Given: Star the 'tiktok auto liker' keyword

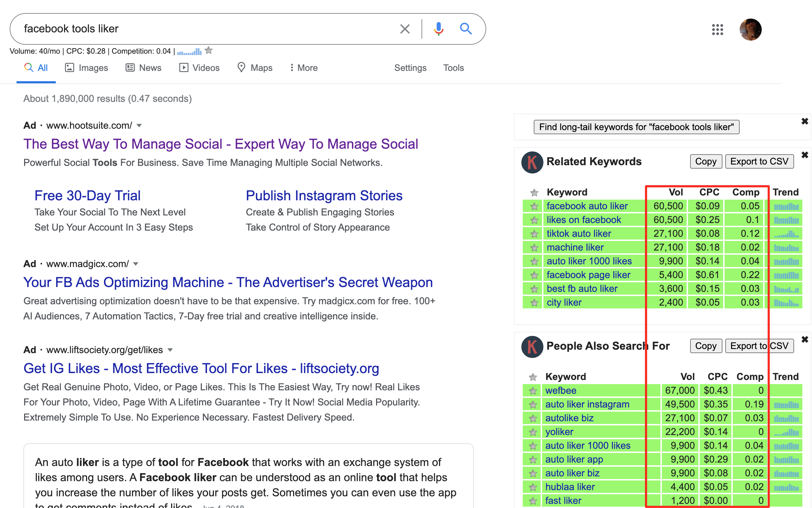Looking at the screenshot, I should click(x=534, y=234).
